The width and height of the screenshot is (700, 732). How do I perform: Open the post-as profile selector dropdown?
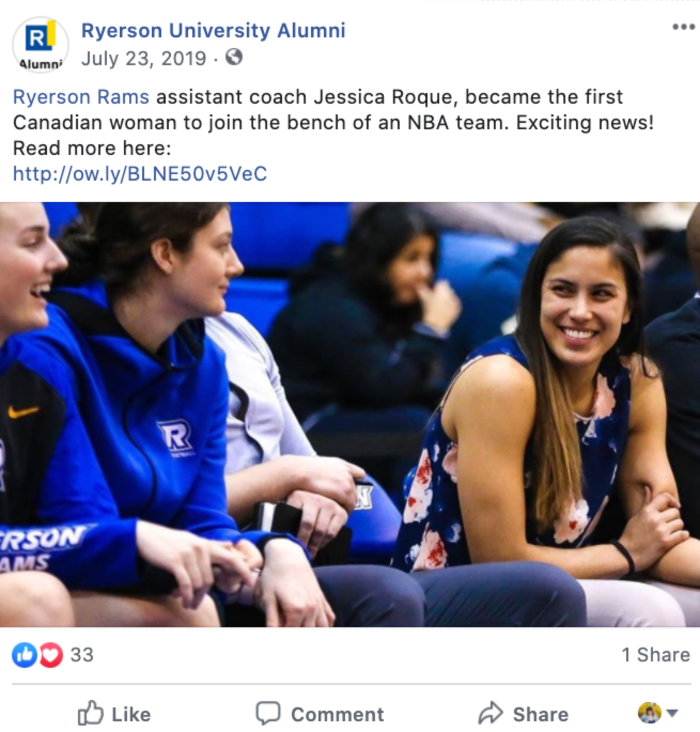658,713
